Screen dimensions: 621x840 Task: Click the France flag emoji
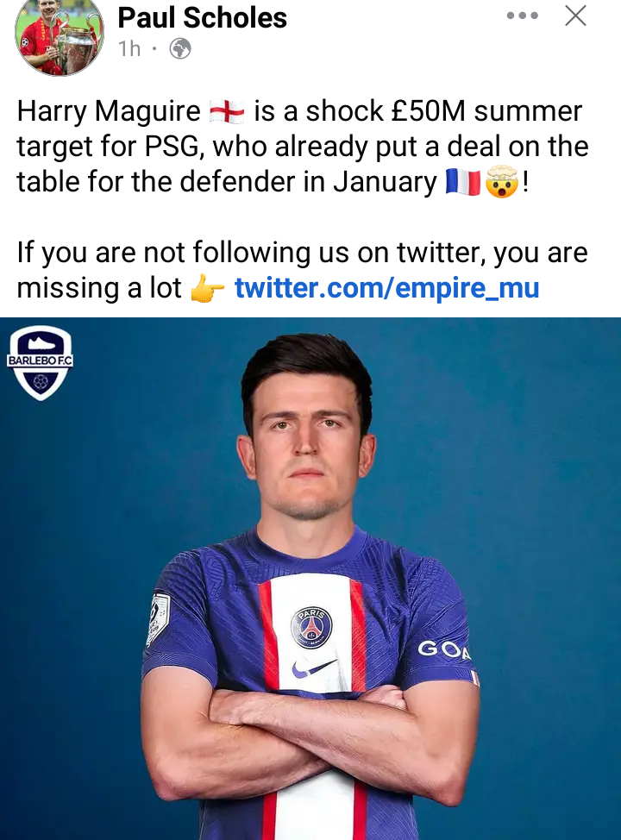coord(463,182)
